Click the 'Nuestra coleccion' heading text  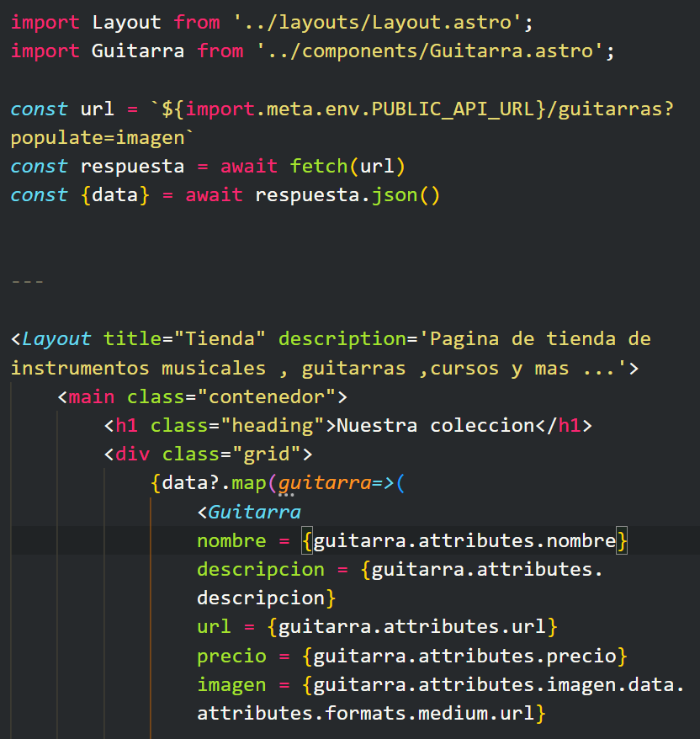point(435,426)
